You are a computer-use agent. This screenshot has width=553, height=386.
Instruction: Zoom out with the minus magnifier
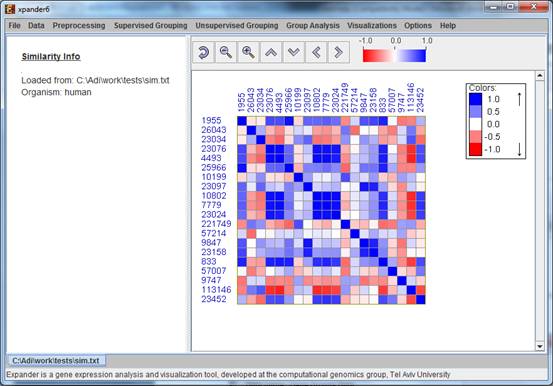pyautogui.click(x=226, y=53)
